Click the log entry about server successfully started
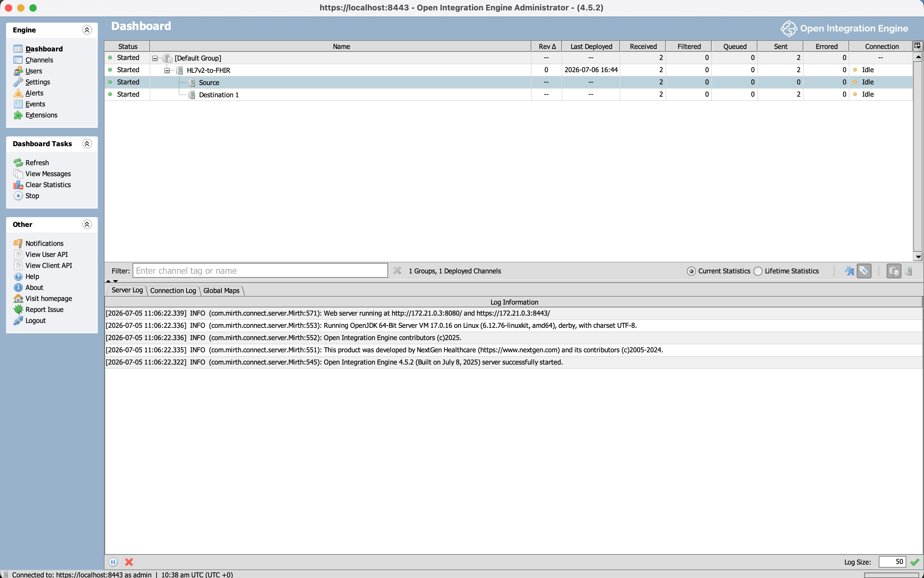The image size is (924, 578). pos(514,362)
